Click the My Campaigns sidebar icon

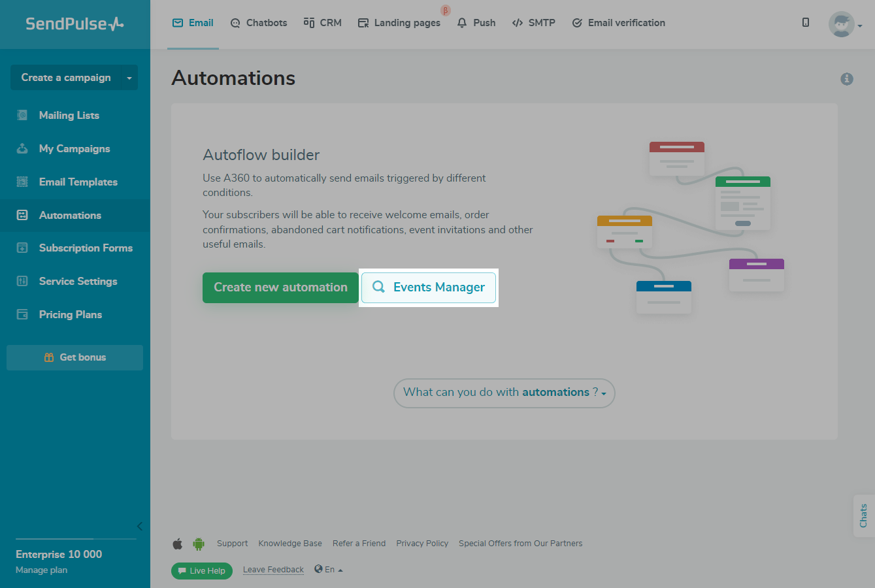[x=22, y=148]
